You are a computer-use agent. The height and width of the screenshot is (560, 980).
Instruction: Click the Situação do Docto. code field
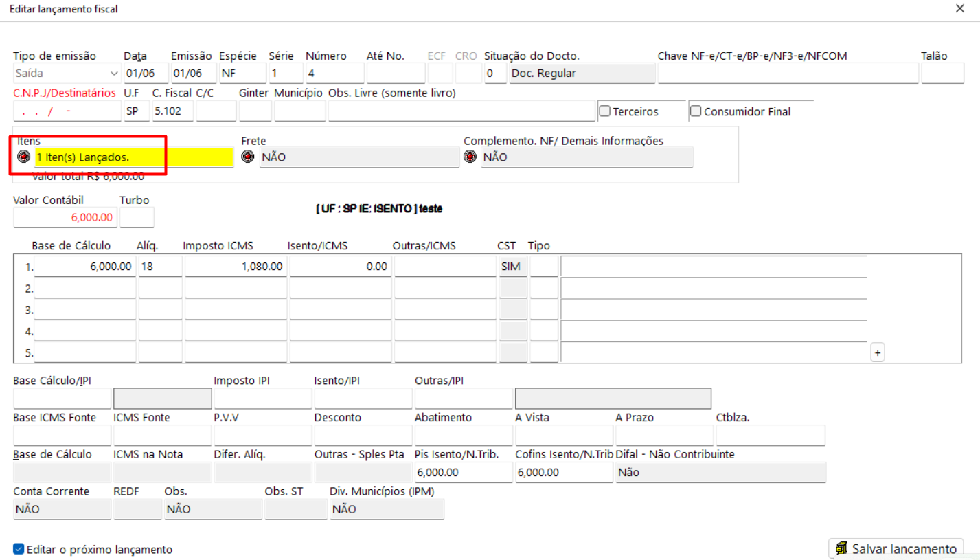[494, 73]
